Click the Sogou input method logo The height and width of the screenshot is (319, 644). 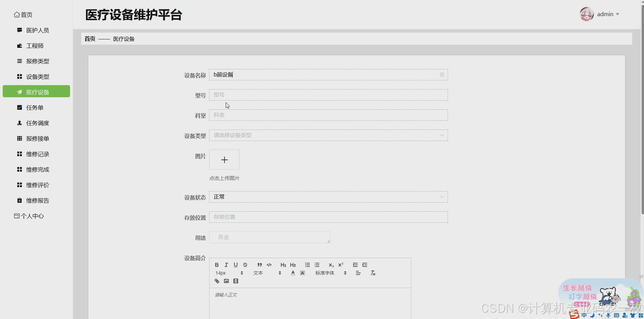(x=574, y=315)
